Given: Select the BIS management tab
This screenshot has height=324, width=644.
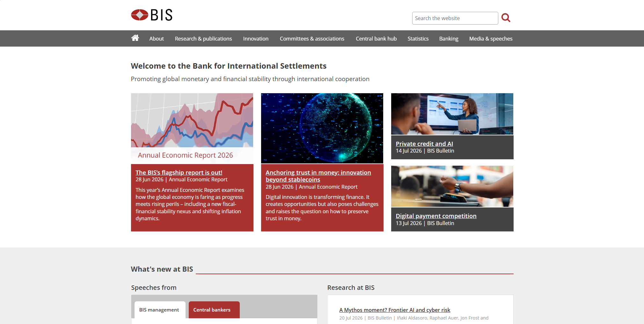Looking at the screenshot, I should [160, 310].
